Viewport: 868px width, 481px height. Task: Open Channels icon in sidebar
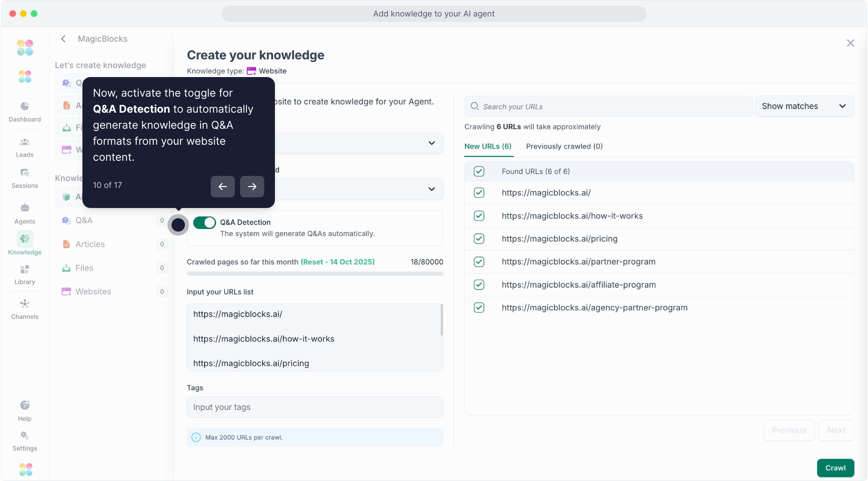coord(25,304)
